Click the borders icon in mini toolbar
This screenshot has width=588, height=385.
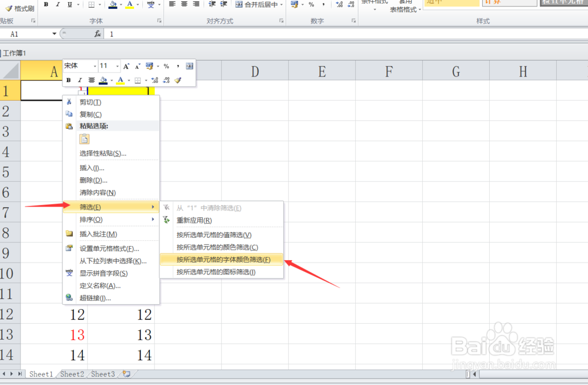[138, 80]
